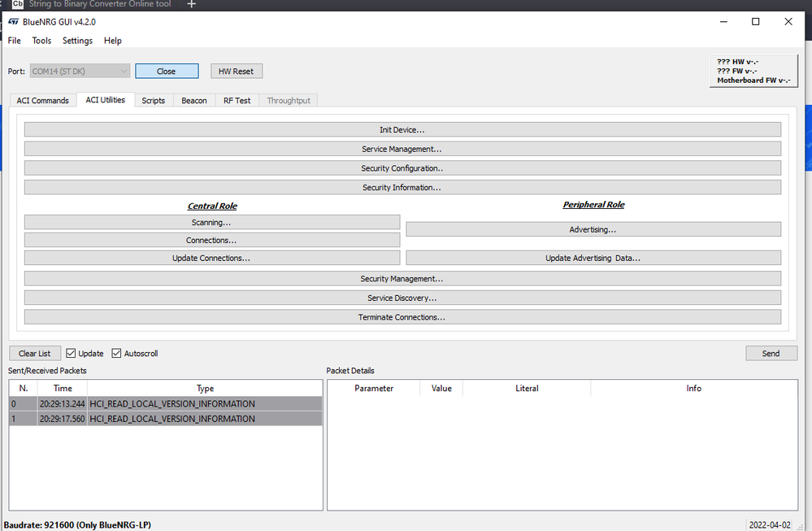This screenshot has width=812, height=531.
Task: Click the Type column header in packets table
Action: [x=205, y=388]
